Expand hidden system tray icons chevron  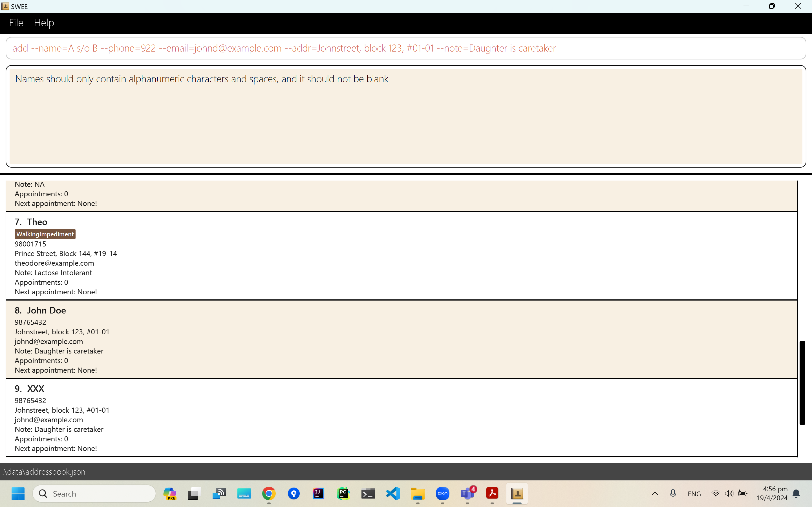[x=655, y=493]
